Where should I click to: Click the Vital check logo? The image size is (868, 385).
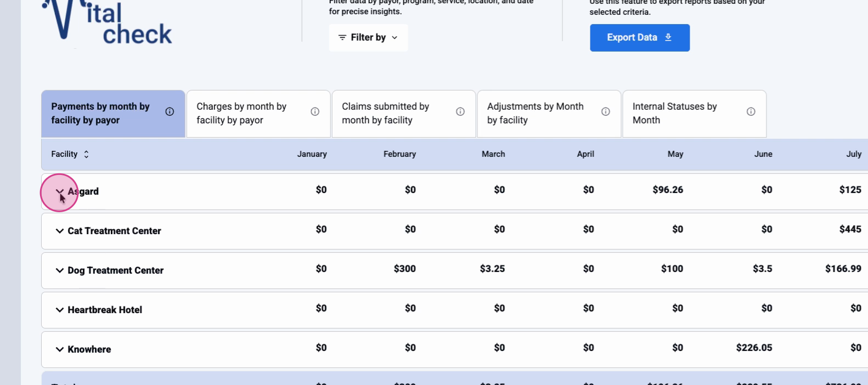108,22
